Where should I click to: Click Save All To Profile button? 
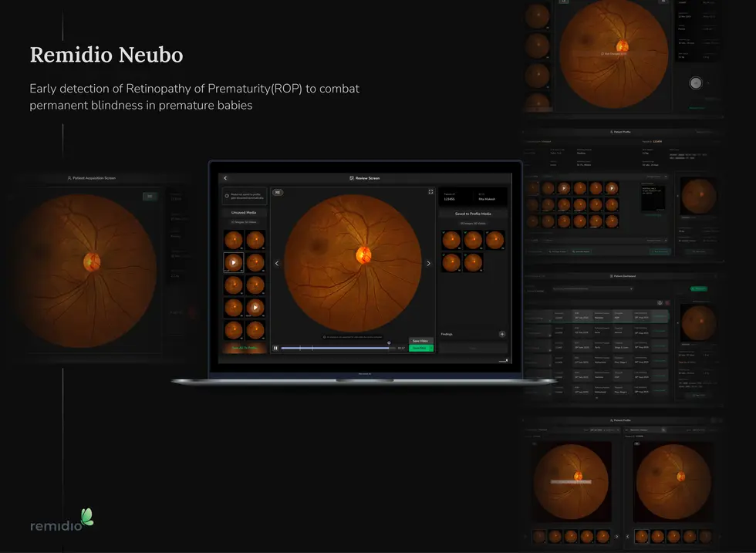coord(245,348)
